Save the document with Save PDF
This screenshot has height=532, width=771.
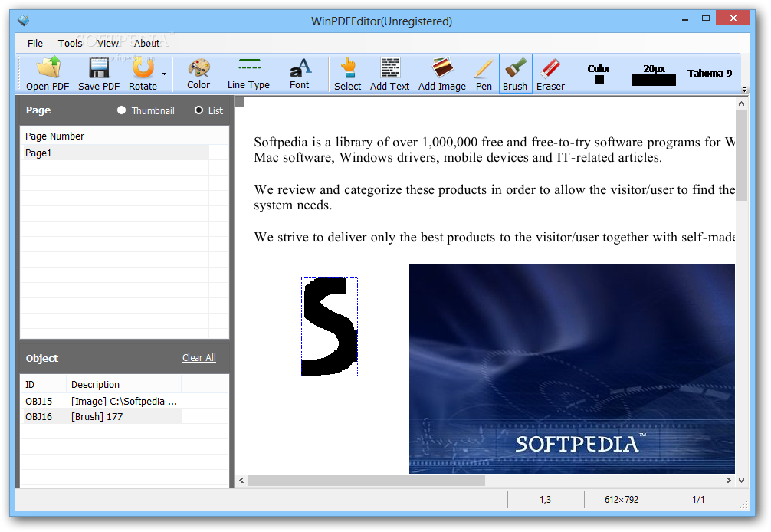99,74
